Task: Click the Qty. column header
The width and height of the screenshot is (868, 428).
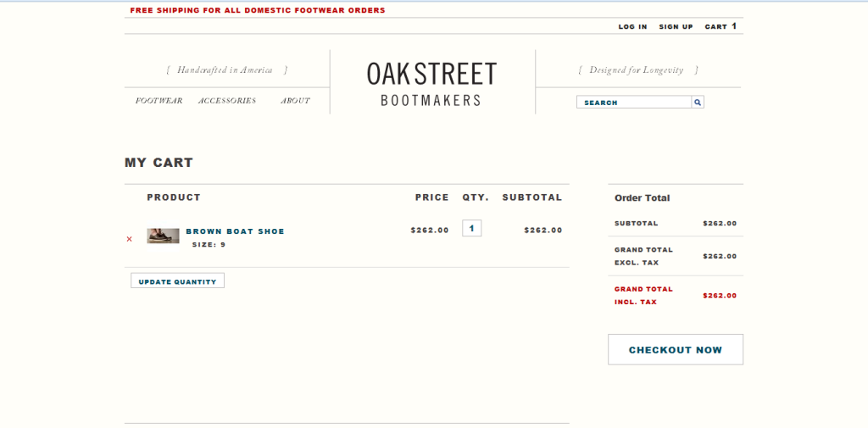Action: pos(476,197)
